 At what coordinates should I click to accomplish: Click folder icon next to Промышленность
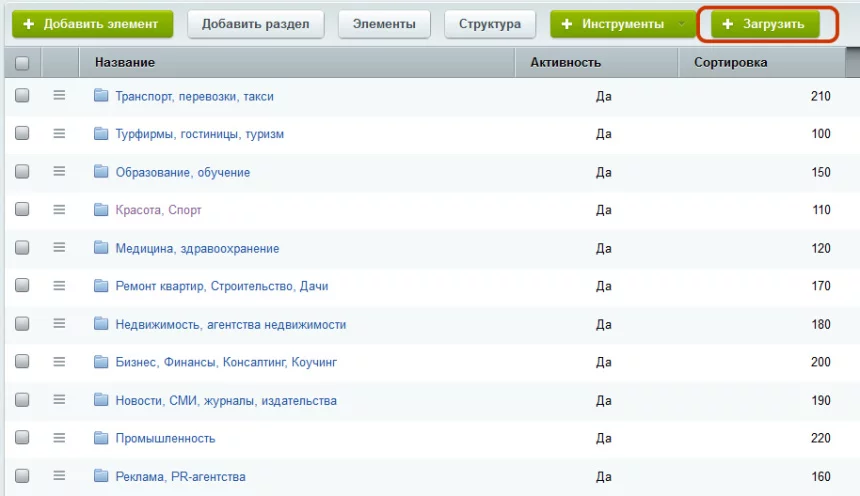[x=100, y=438]
